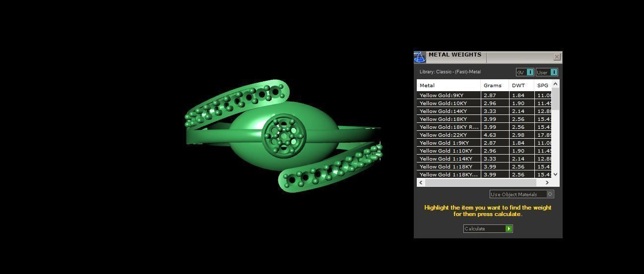Click the vertical scrollbar thumb in metal list
Screen dimensions: 644x274
click(556, 99)
